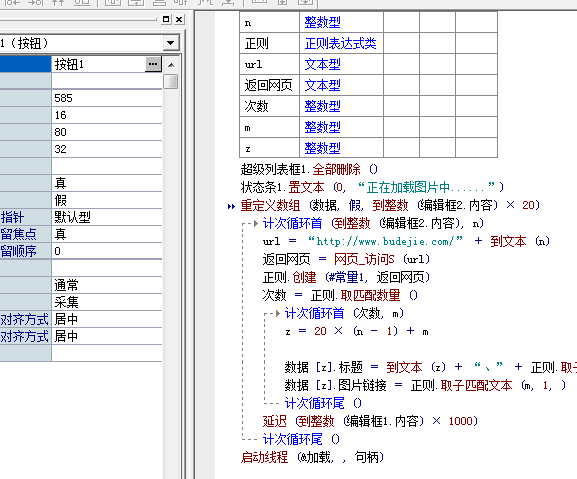Image resolution: width=577 pixels, height=479 pixels.
Task: Click the 置文本 method call
Action: click(306, 188)
